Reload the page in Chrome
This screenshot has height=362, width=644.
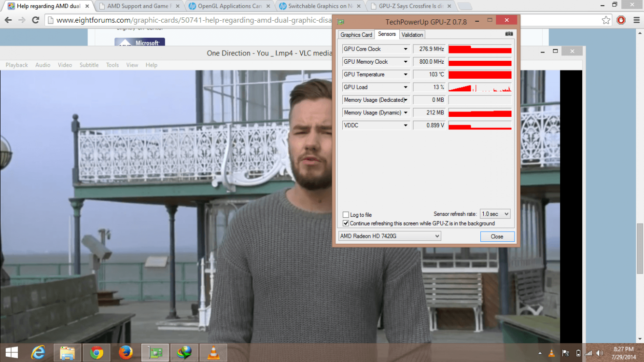[35, 20]
